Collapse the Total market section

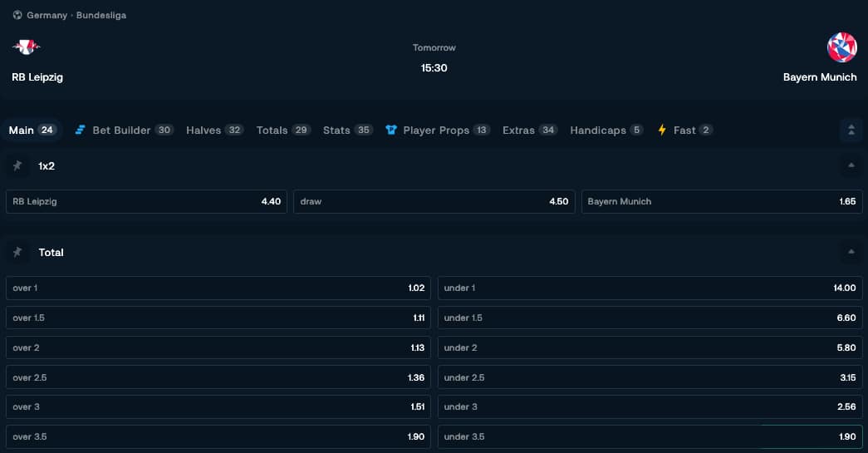[851, 252]
